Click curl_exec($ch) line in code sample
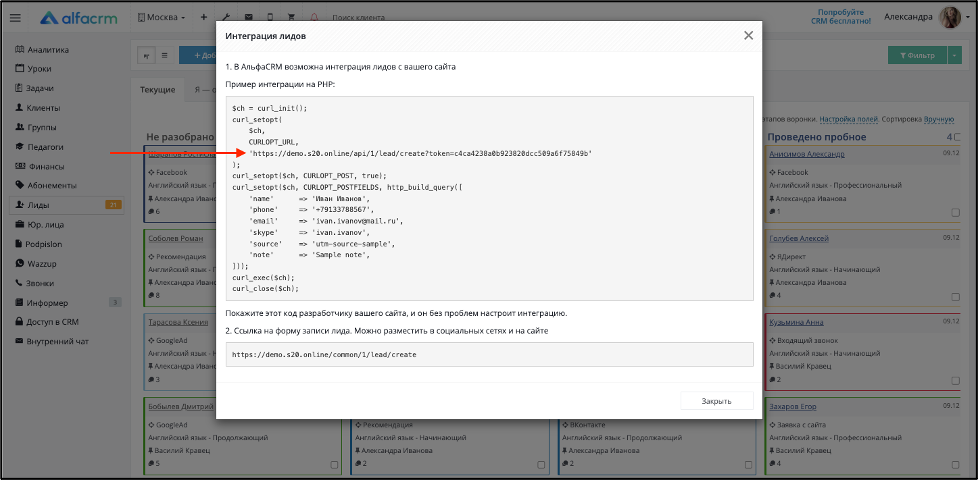This screenshot has width=979, height=481. (263, 277)
